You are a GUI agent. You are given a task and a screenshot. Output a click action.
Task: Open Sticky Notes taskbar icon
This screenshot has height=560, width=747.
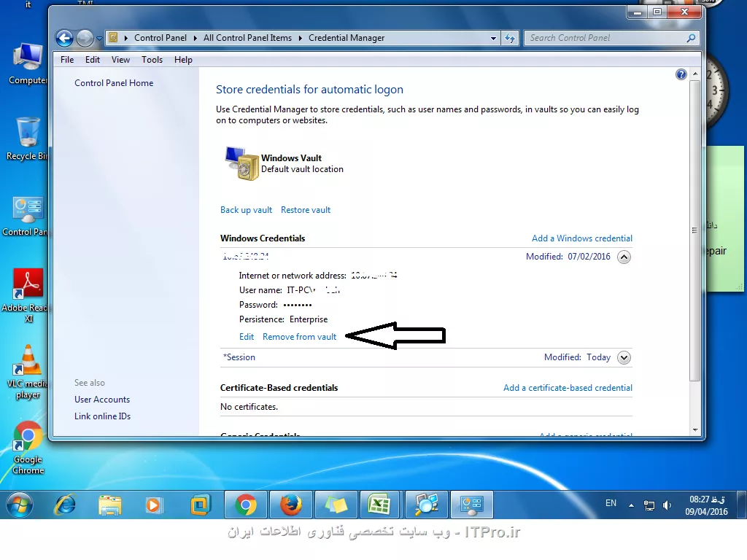coord(336,505)
